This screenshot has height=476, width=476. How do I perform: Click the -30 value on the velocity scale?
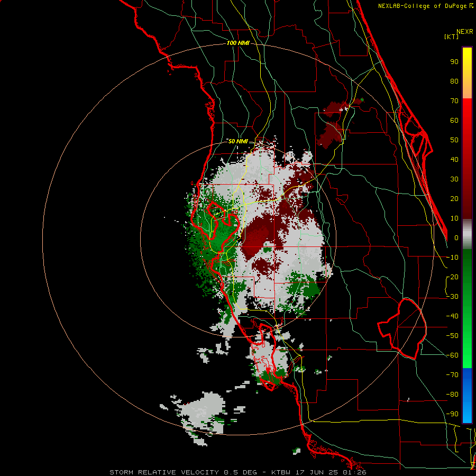(452, 297)
